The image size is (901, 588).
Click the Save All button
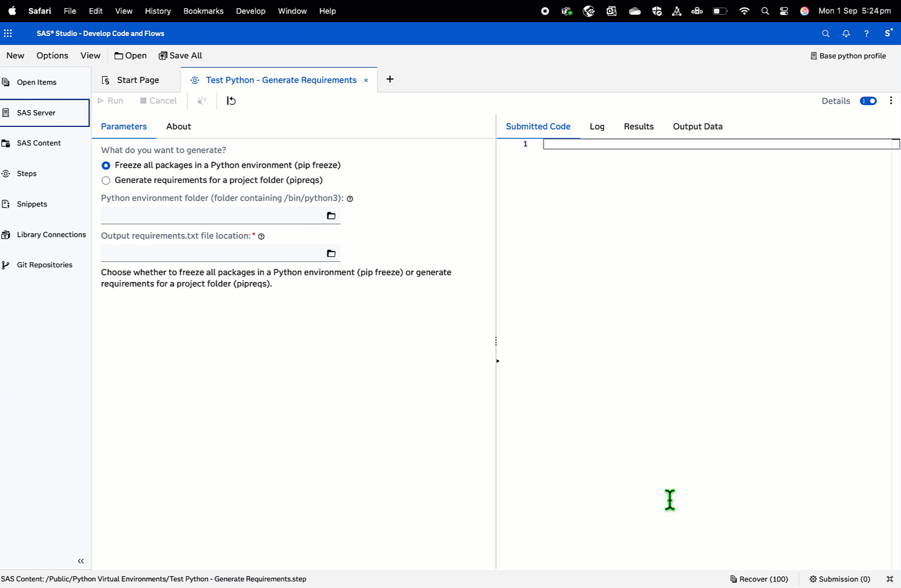pos(180,56)
